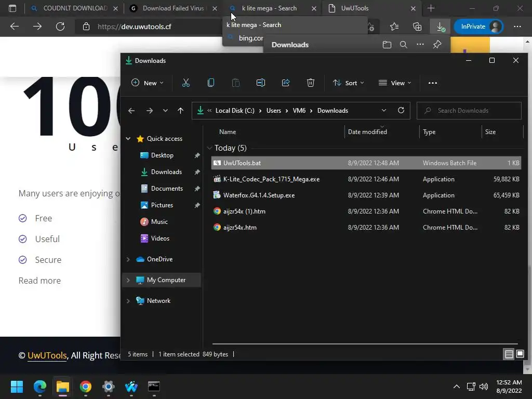Click the InPrivate profile button
Screen dimensions: 532x399
tap(478, 26)
